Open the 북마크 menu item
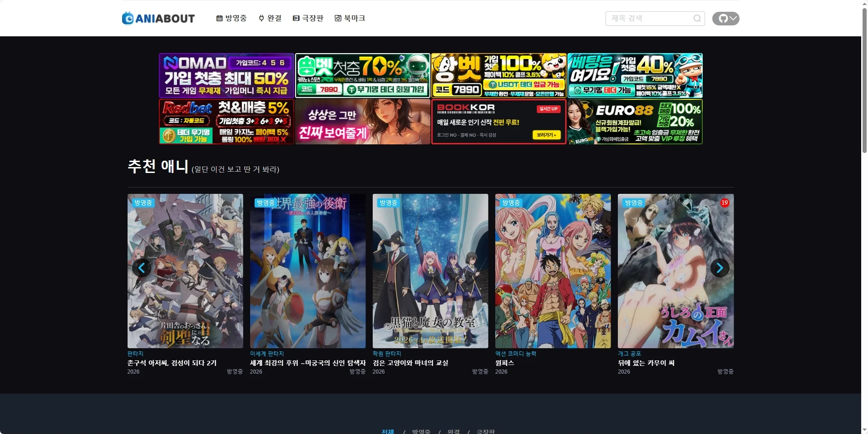The image size is (868, 434). coord(350,18)
